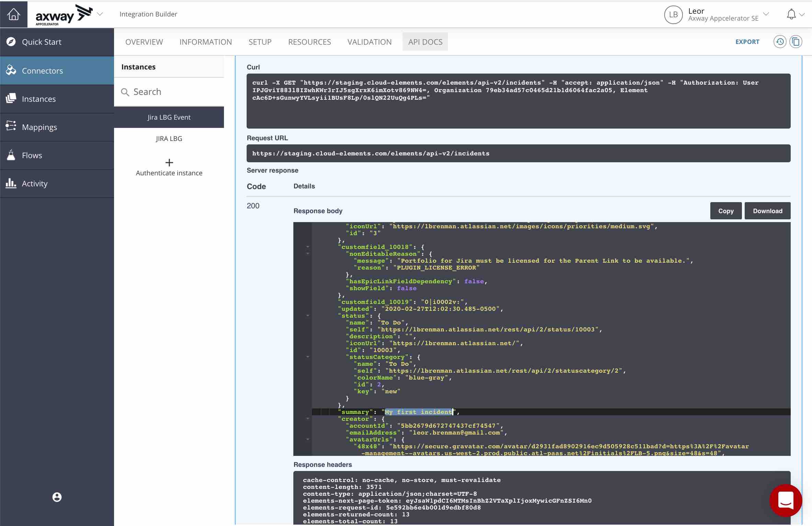The image size is (812, 526).
Task: Switch to the OVERVIEW tab
Action: 144,42
